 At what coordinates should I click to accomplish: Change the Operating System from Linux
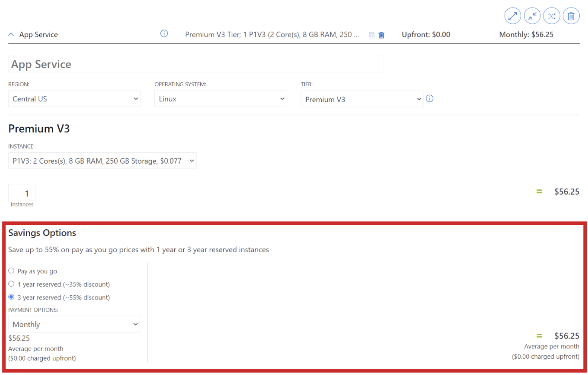[x=220, y=99]
